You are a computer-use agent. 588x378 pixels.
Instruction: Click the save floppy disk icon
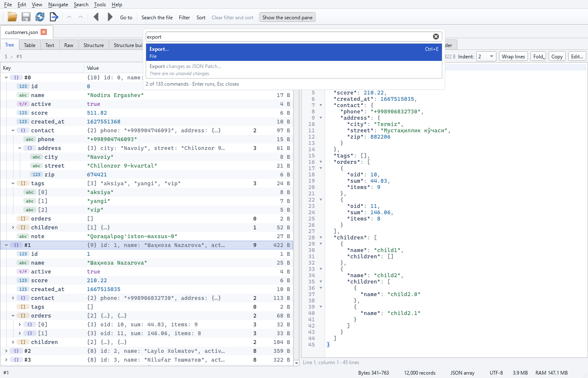click(x=26, y=17)
